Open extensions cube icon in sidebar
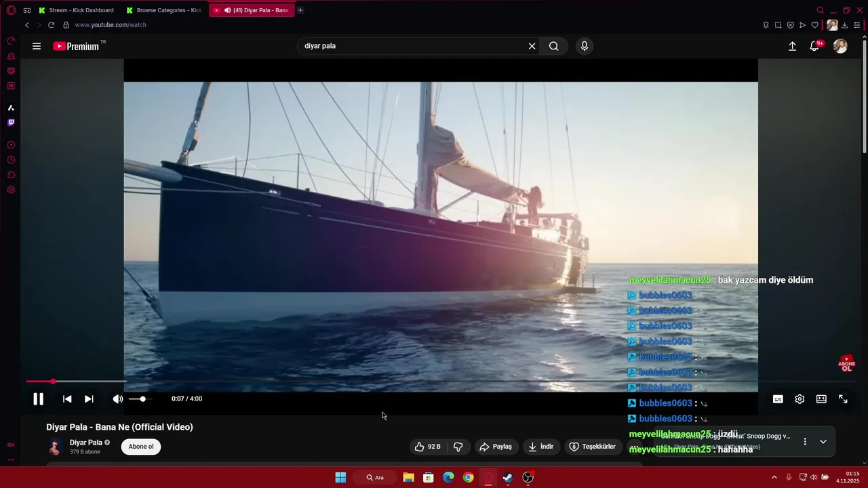Viewport: 868px width, 488px height. 11,175
